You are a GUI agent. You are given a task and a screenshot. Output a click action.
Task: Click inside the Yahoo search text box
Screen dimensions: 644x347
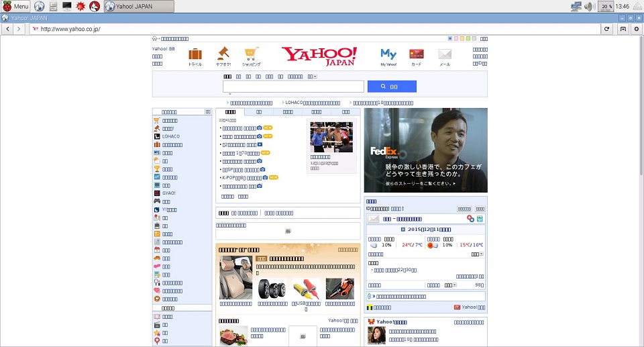(x=293, y=87)
